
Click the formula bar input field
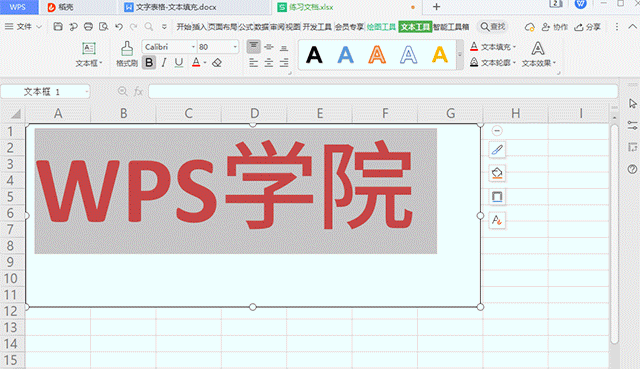383,91
